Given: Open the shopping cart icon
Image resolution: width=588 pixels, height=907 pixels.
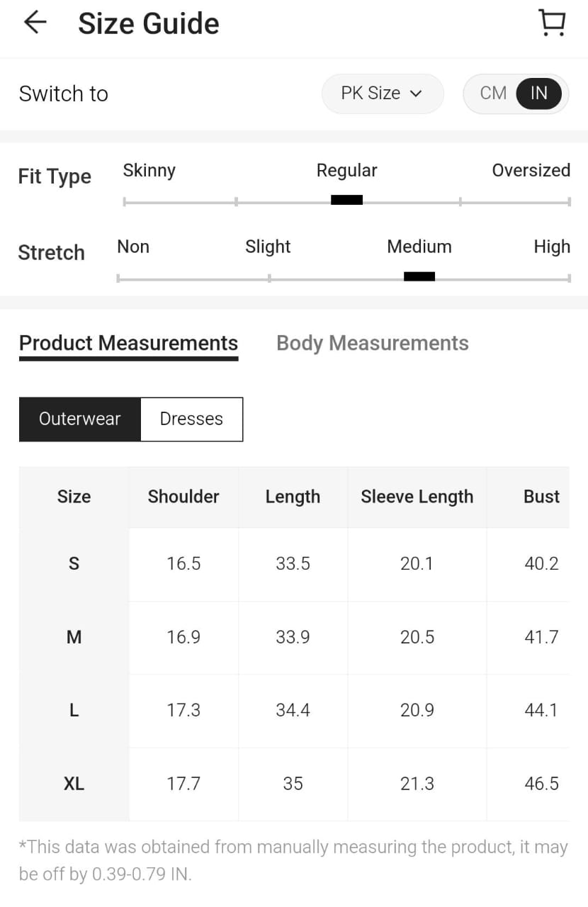Looking at the screenshot, I should (x=552, y=23).
